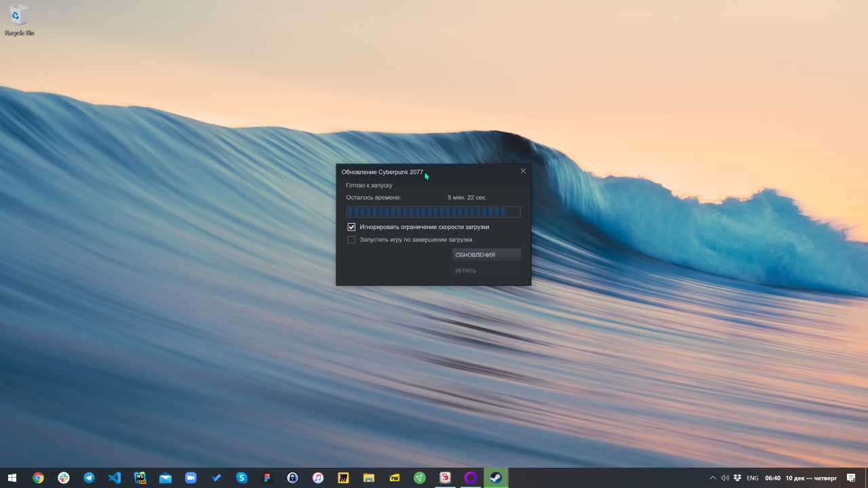Open the yellow PDF app in the taskbar
868x488 pixels.
(x=394, y=478)
